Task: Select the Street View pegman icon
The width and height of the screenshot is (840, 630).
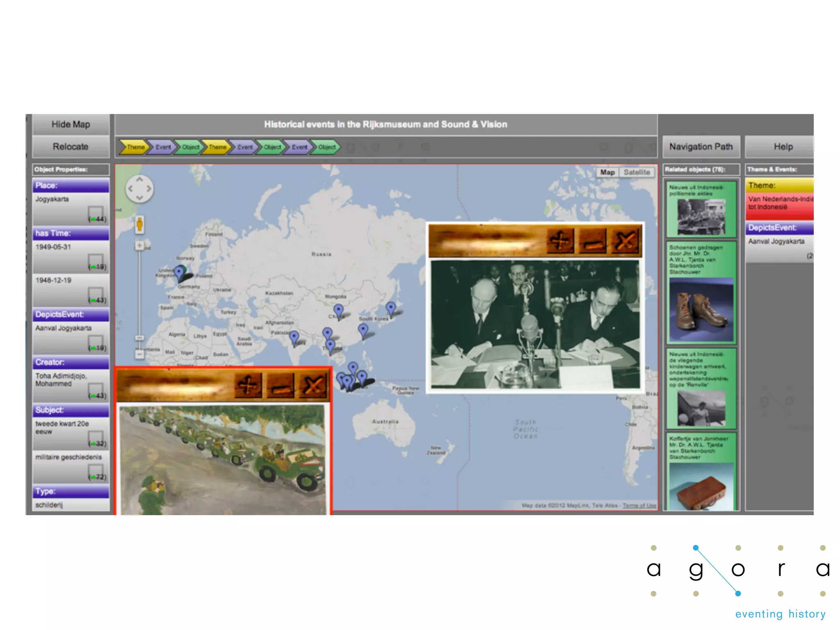Action: (x=139, y=225)
